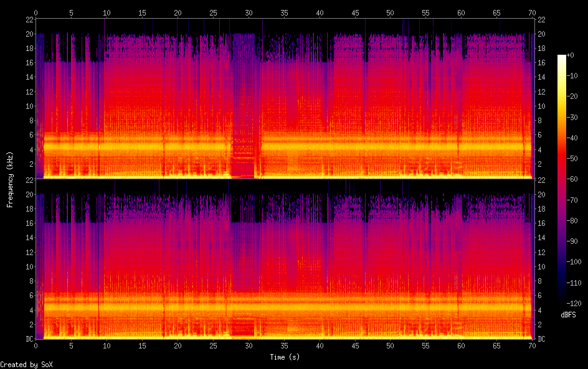This screenshot has height=369, width=588.
Task: Click "4" on lower channel's right frequency axis
Action: (539, 310)
